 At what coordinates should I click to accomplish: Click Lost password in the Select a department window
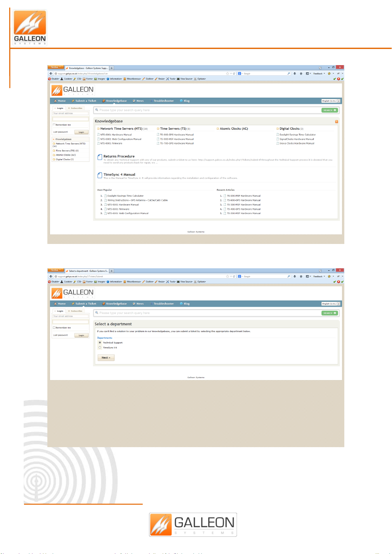point(61,335)
